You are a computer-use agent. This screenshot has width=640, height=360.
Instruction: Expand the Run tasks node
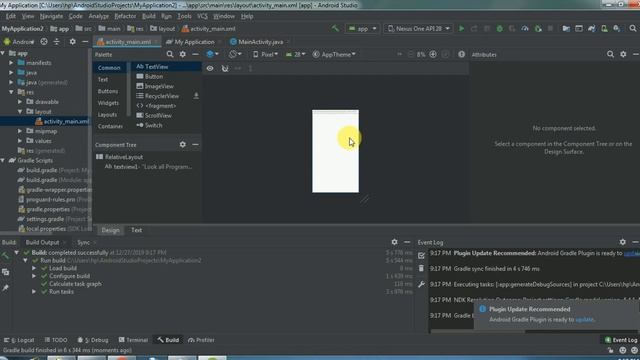coord(34,291)
